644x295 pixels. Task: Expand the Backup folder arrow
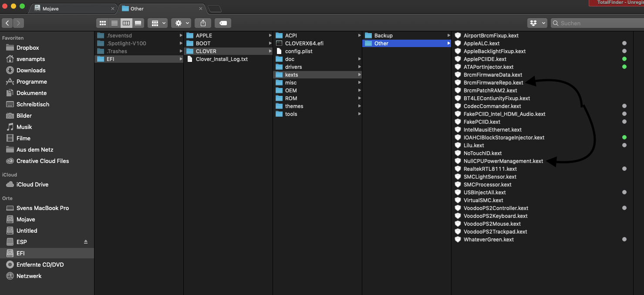pyautogui.click(x=448, y=35)
